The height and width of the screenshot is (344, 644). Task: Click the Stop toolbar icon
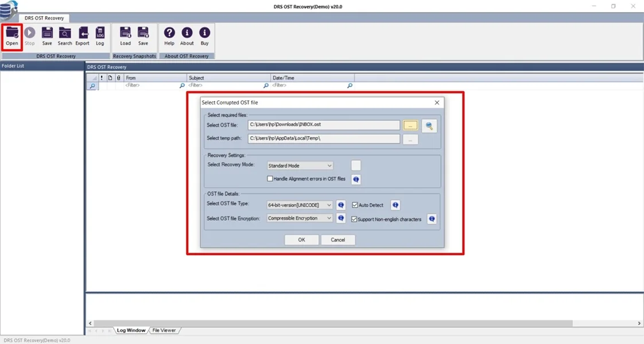(30, 37)
